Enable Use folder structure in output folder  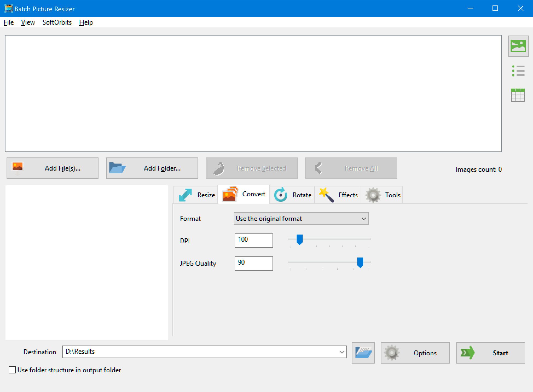[x=11, y=370]
